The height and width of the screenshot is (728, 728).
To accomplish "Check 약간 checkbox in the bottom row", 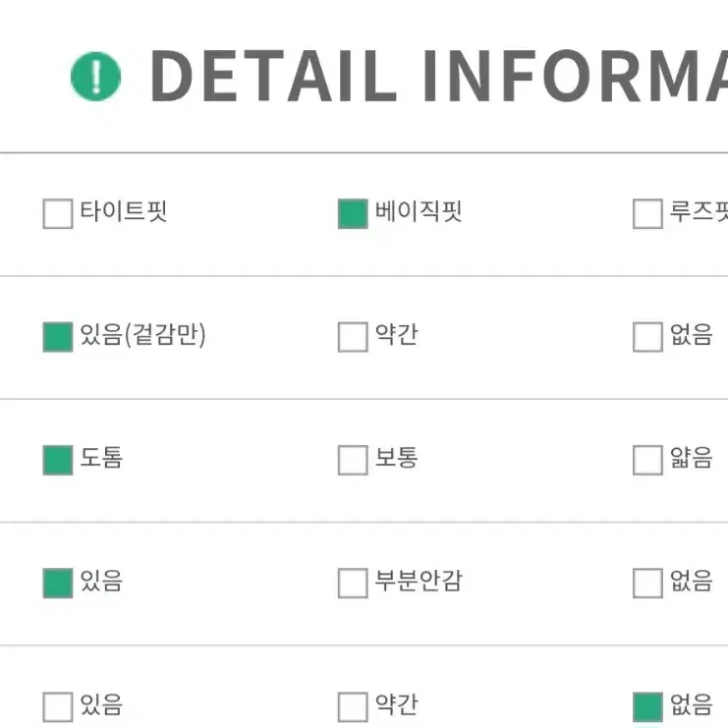I will (353, 707).
